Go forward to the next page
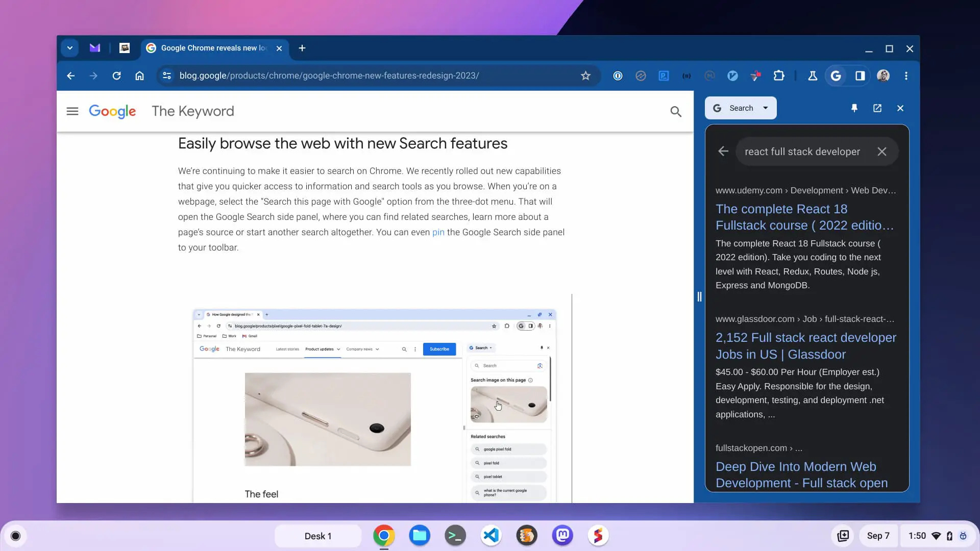The height and width of the screenshot is (551, 980). [x=93, y=76]
